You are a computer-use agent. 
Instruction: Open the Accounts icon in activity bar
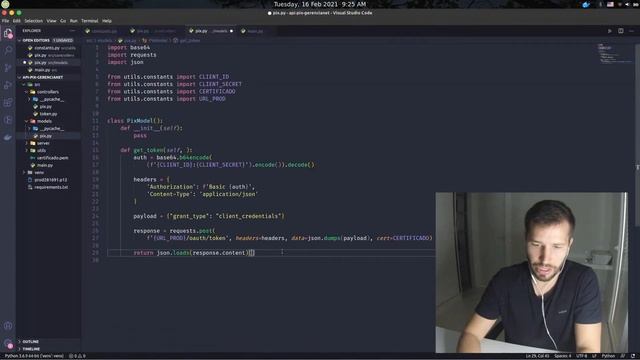(8, 326)
